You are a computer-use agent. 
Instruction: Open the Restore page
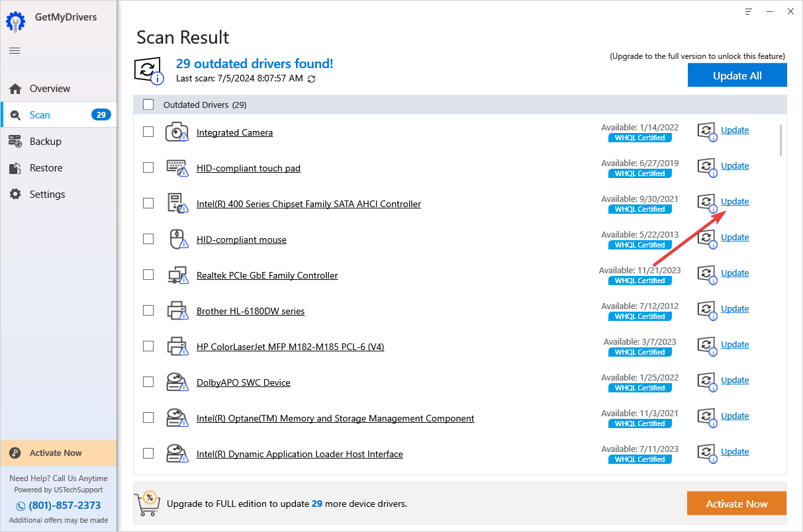(x=58, y=168)
